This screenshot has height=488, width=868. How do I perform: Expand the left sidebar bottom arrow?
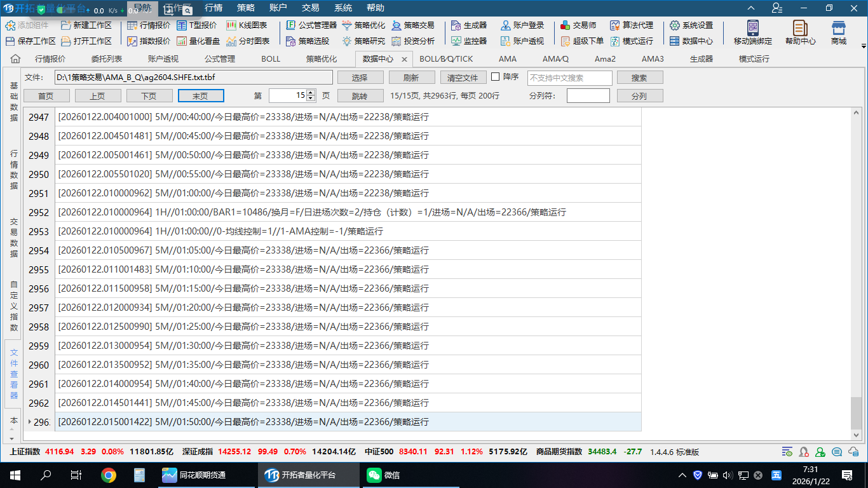pos(11,438)
